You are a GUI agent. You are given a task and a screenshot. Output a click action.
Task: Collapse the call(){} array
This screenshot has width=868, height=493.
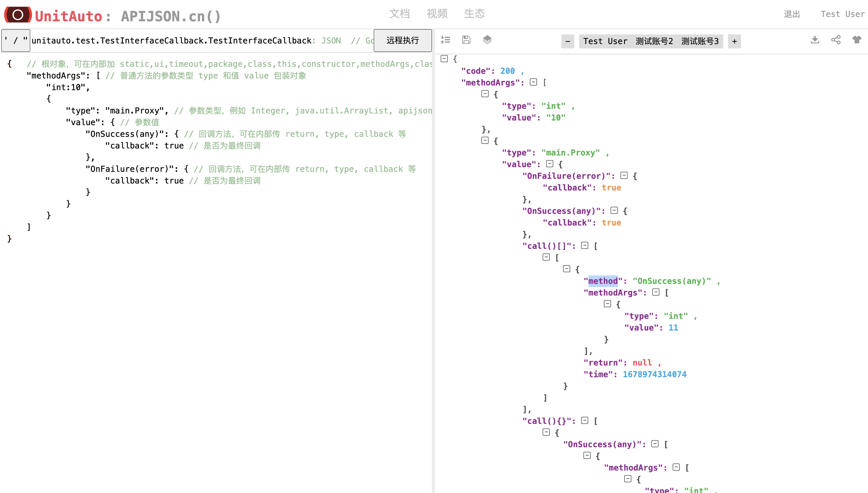coord(585,421)
